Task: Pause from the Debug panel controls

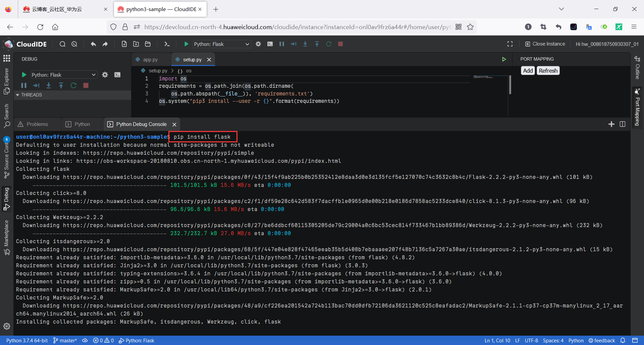Action: (x=24, y=85)
